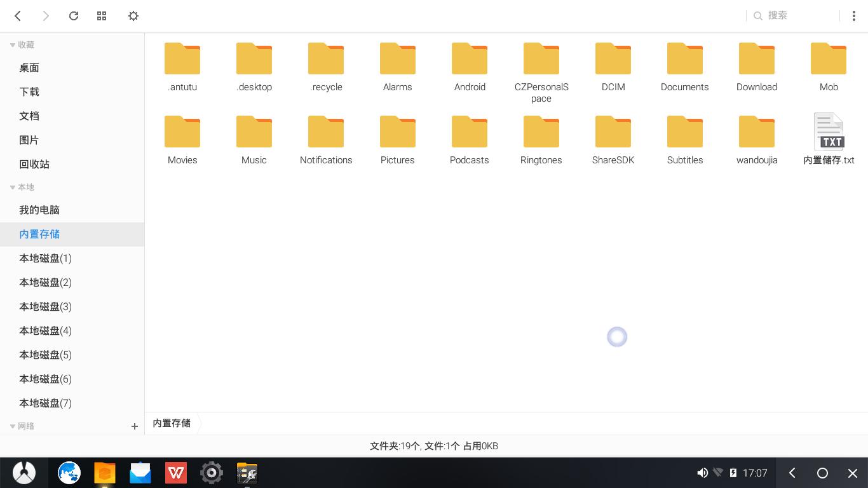Select 本地磁盘(3) in the sidebar

pyautogui.click(x=45, y=306)
